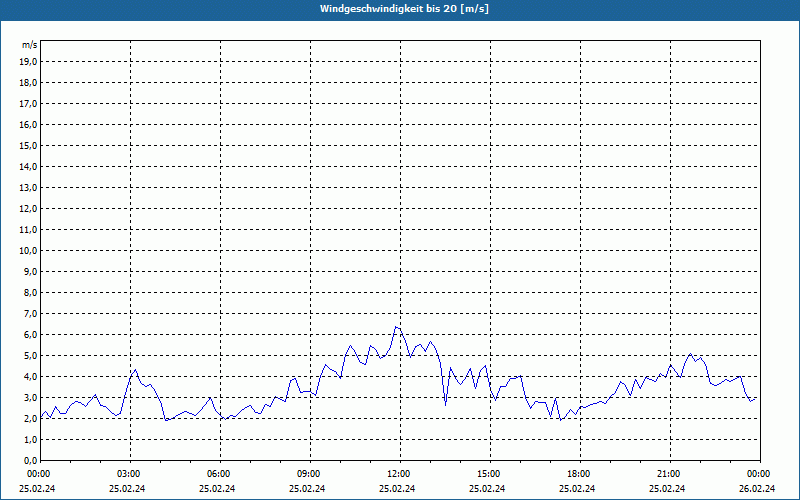Click the '9,0' y-axis label
This screenshot has height=500, width=800.
tap(30, 271)
